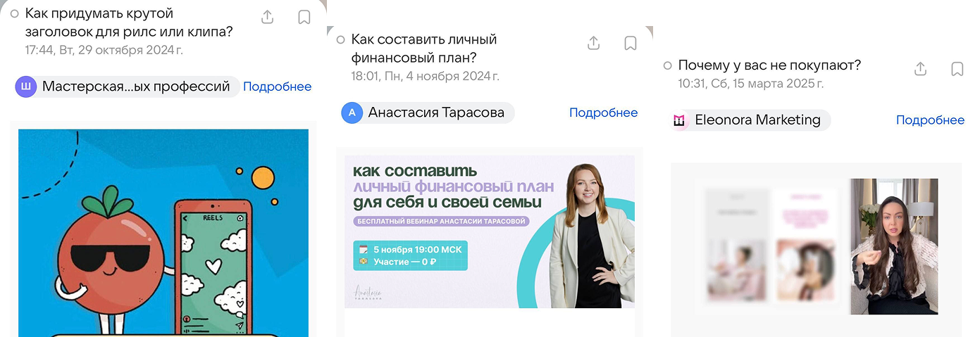The image size is (980, 337).
Task: Toggle unread dot on 'Почему у вас не покупают?'
Action: click(667, 65)
